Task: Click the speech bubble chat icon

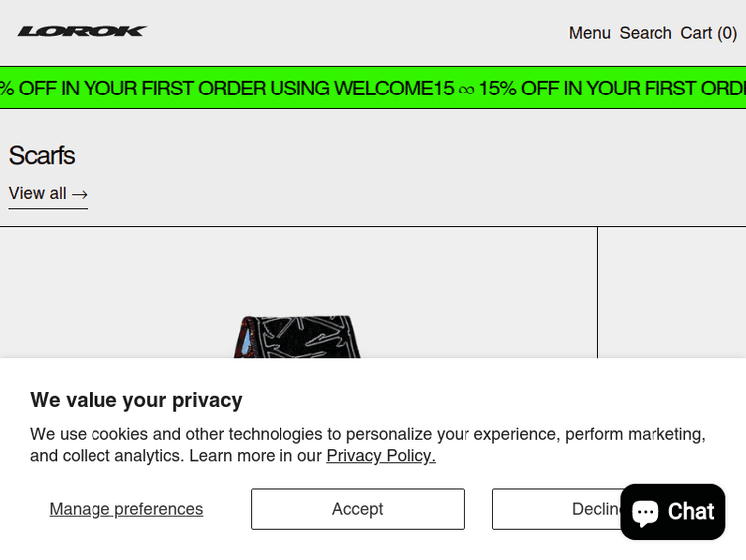Action: tap(646, 512)
